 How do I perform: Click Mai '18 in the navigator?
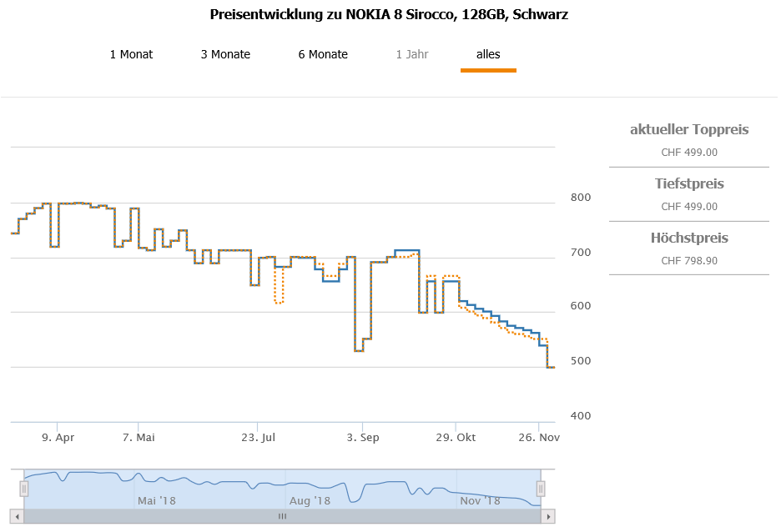(x=157, y=500)
